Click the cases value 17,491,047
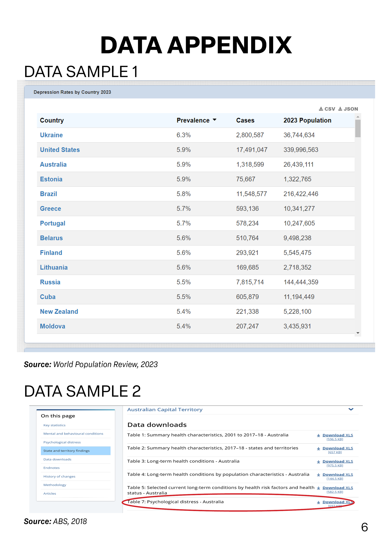392x555 pixels. [x=252, y=150]
